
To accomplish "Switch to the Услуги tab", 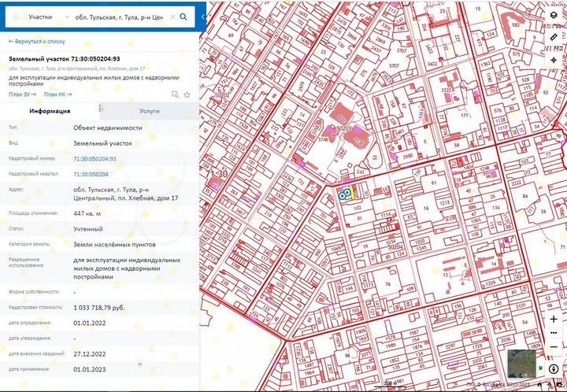I will click(x=149, y=111).
